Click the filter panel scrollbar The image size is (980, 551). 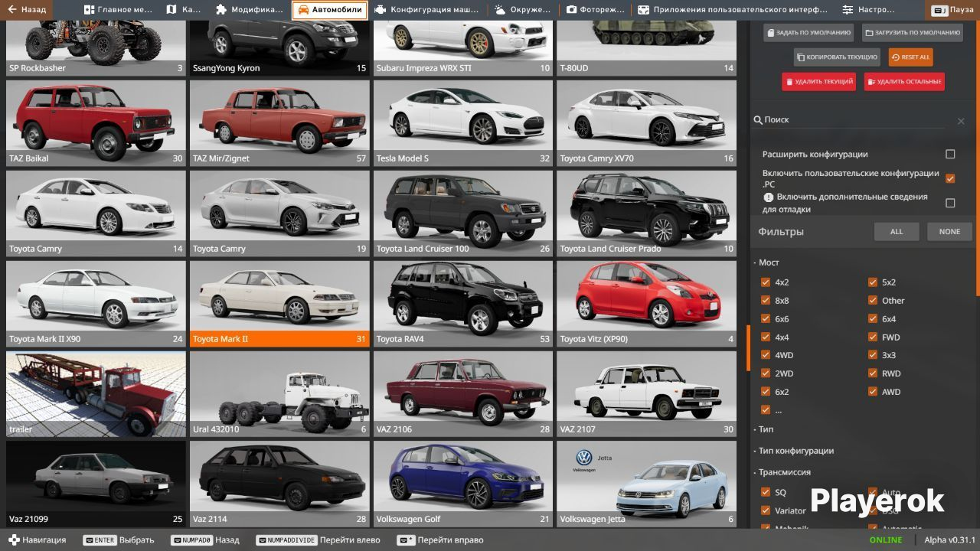(x=977, y=157)
